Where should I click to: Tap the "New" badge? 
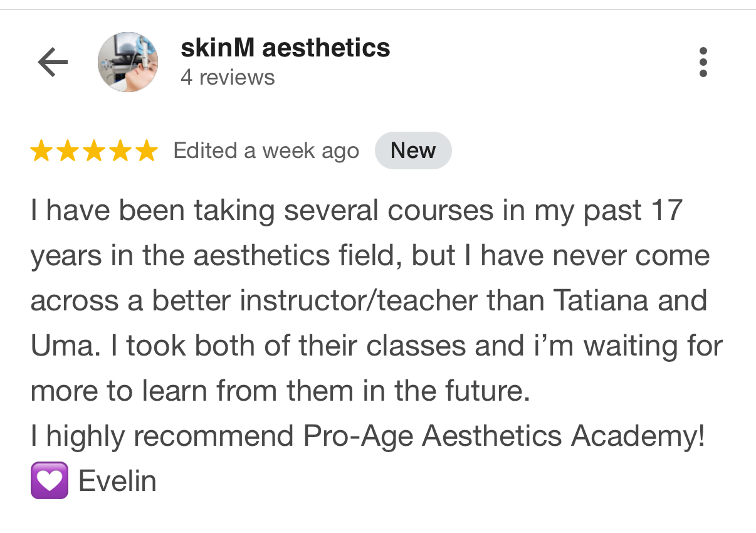[x=412, y=151]
